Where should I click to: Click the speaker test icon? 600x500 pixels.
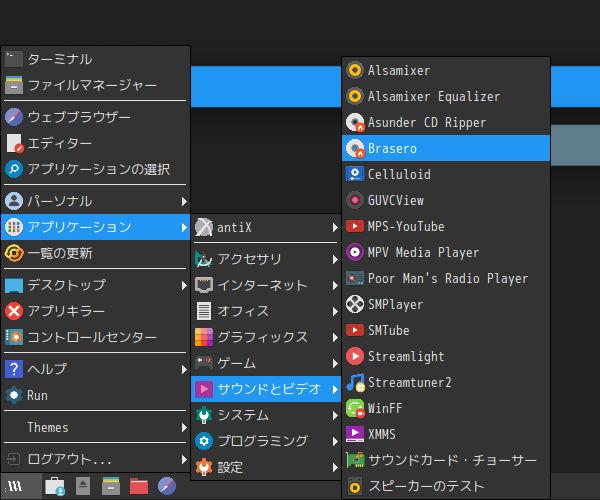point(355,487)
